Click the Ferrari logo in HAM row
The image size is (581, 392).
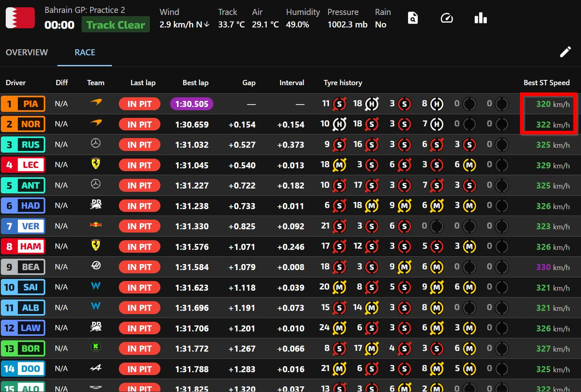(x=96, y=245)
